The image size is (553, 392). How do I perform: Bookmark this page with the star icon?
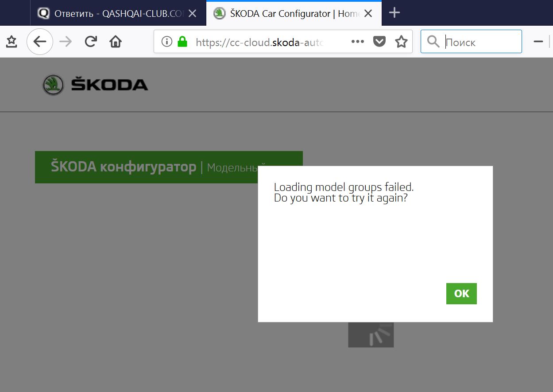[401, 42]
